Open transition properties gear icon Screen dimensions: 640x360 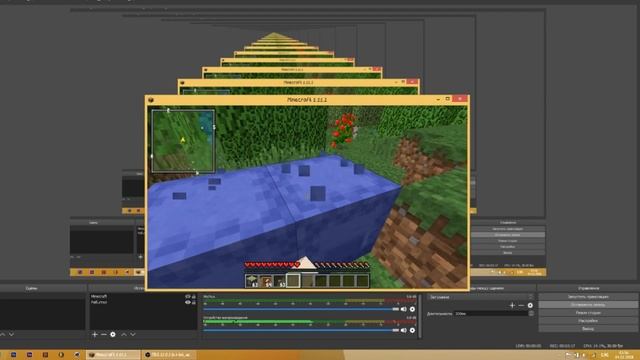tap(530, 305)
